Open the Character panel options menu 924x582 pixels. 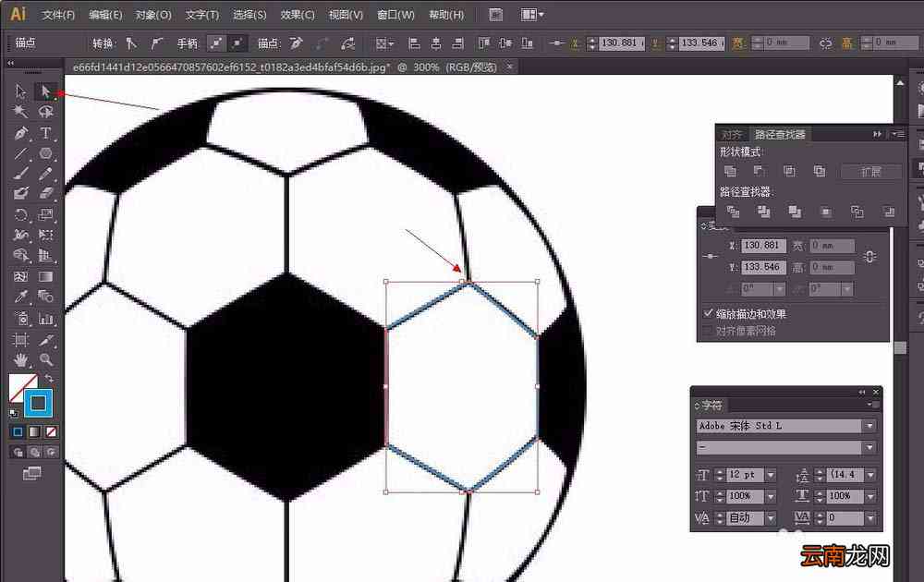pyautogui.click(x=873, y=405)
